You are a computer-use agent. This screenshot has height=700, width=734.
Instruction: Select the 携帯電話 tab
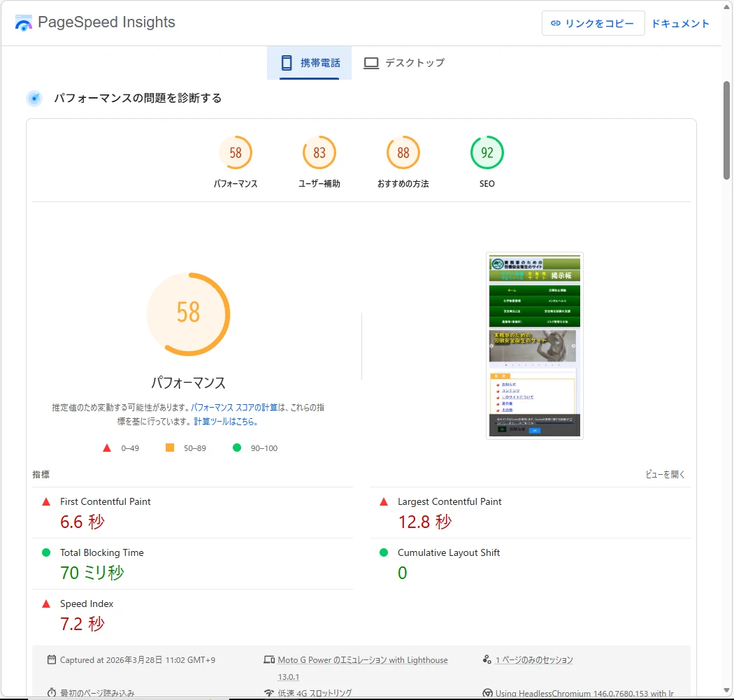[x=310, y=63]
